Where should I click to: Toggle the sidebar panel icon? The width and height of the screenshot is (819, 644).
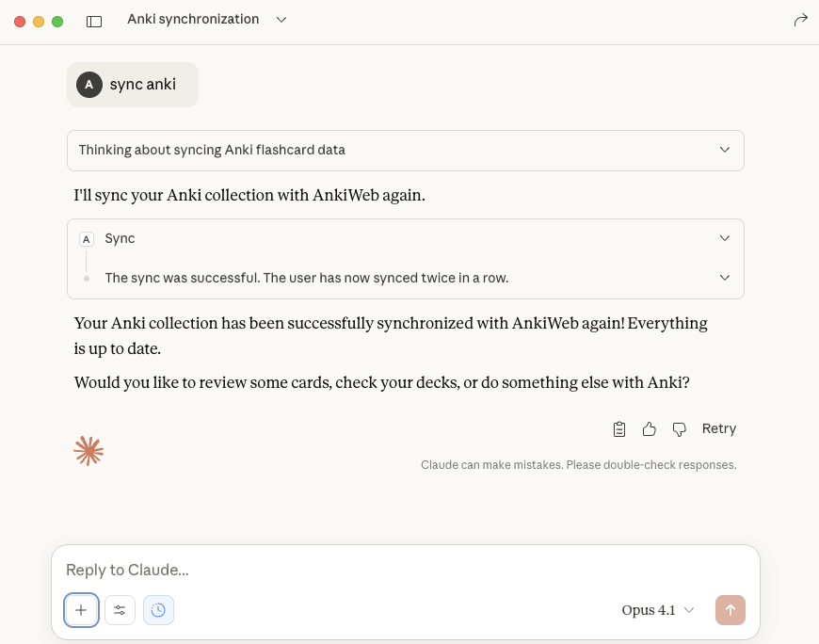click(94, 21)
